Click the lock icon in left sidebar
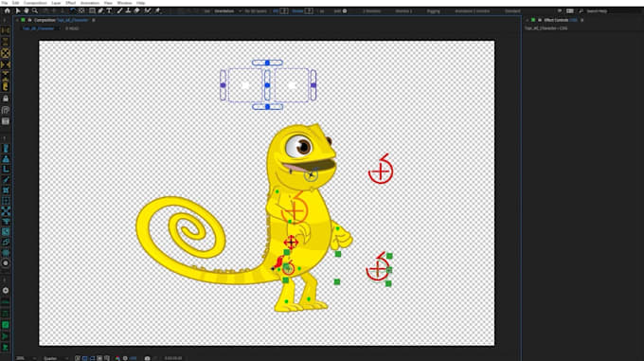Screen dimensions: 644x361 [x=6, y=99]
